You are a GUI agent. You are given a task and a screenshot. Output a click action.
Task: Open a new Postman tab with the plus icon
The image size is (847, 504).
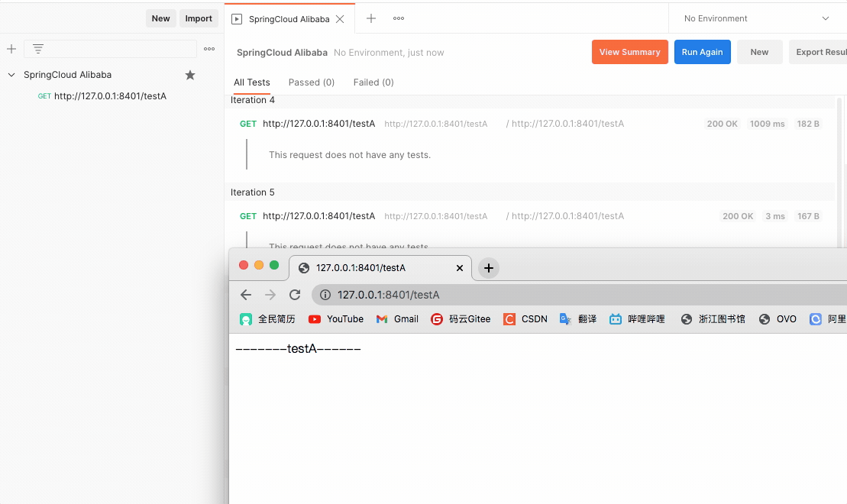pos(371,18)
